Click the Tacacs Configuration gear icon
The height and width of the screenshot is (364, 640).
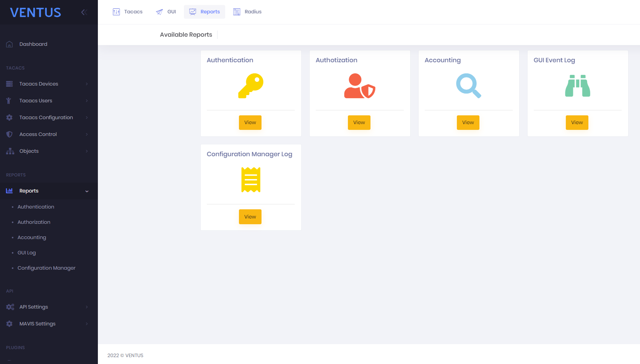click(x=10, y=118)
